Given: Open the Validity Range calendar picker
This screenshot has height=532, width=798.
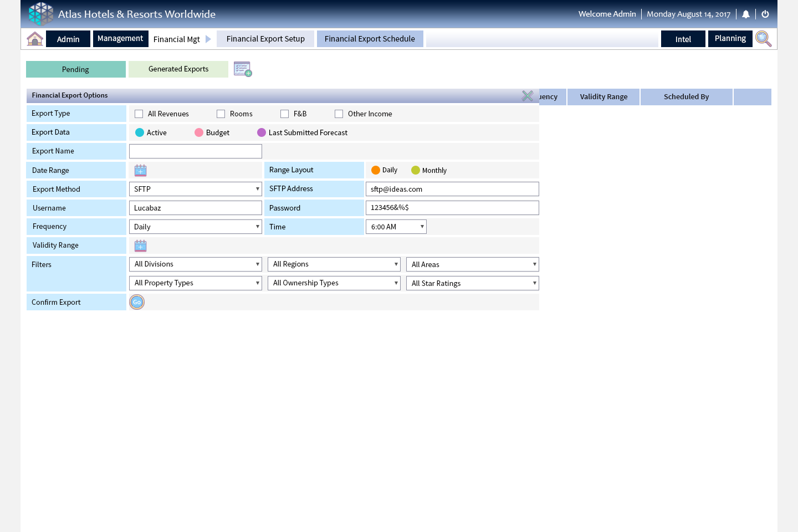Looking at the screenshot, I should [x=141, y=245].
